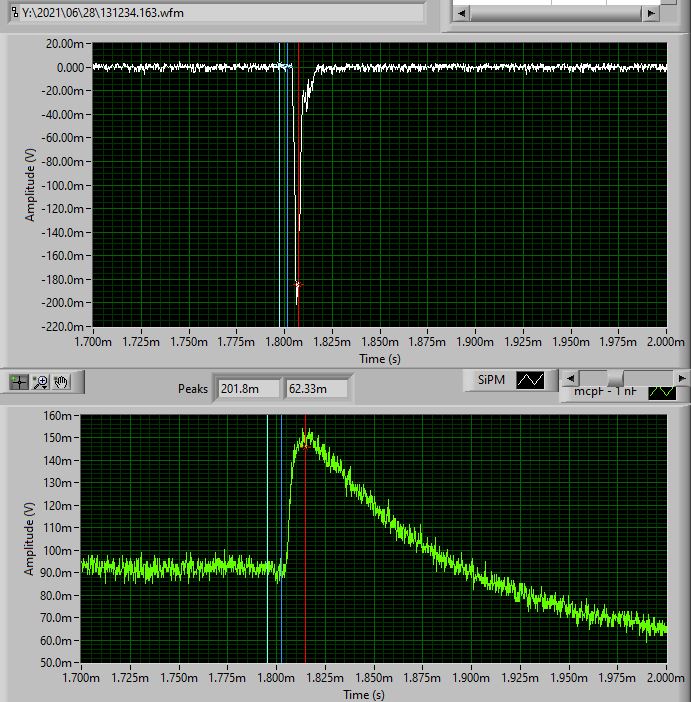This screenshot has width=691, height=702.
Task: Open the mcpF - 1 nF plot style icon
Action: (662, 393)
